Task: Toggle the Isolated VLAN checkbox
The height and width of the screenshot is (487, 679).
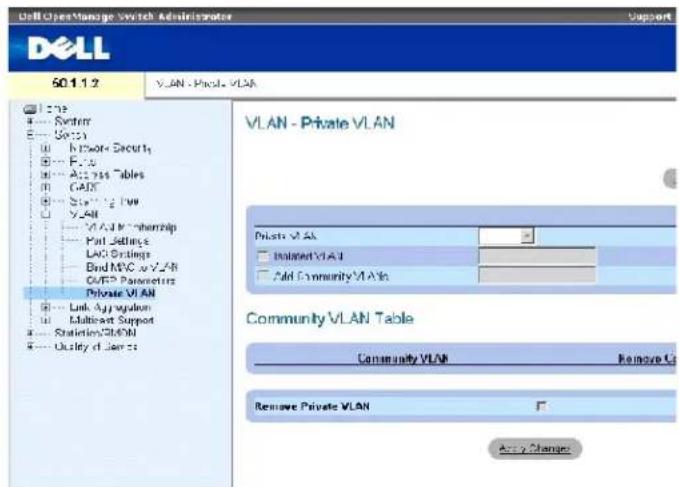Action: 263,256
